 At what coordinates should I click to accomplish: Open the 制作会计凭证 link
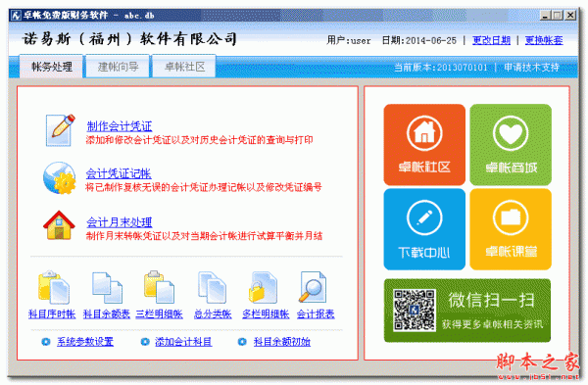point(120,126)
